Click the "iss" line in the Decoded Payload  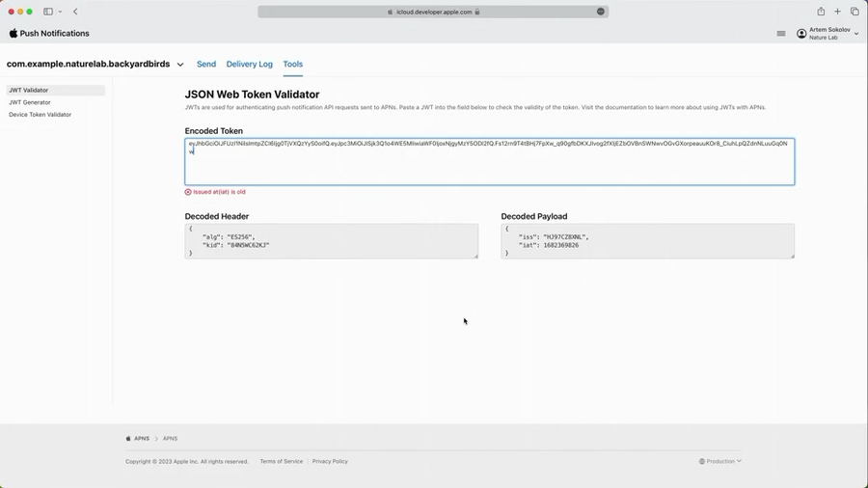click(x=554, y=237)
